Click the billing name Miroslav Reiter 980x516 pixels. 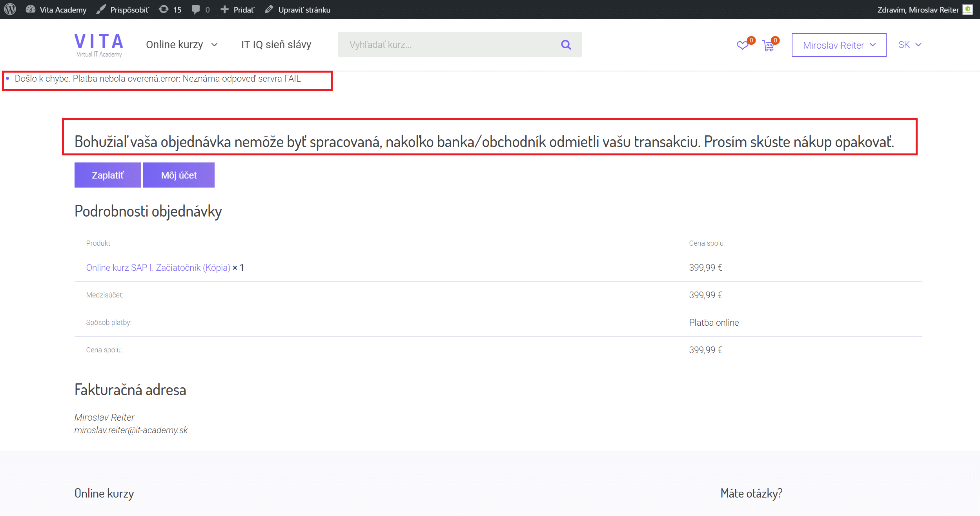click(x=104, y=417)
